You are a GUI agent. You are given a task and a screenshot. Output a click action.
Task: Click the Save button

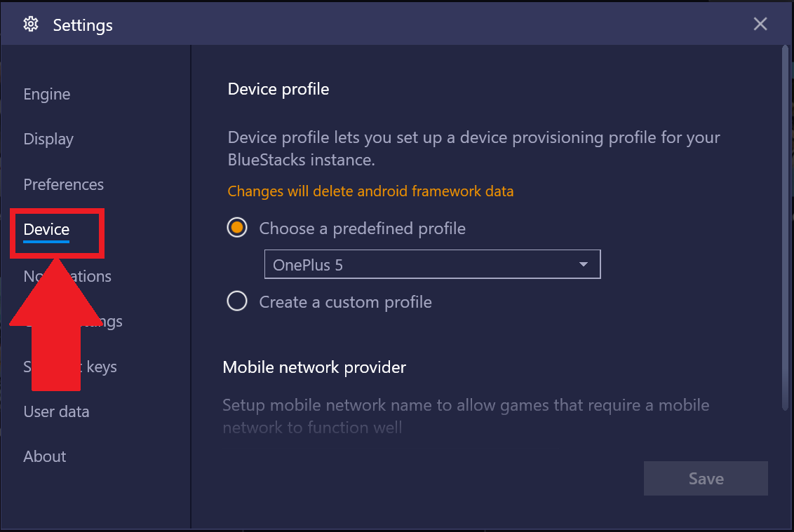coord(706,478)
